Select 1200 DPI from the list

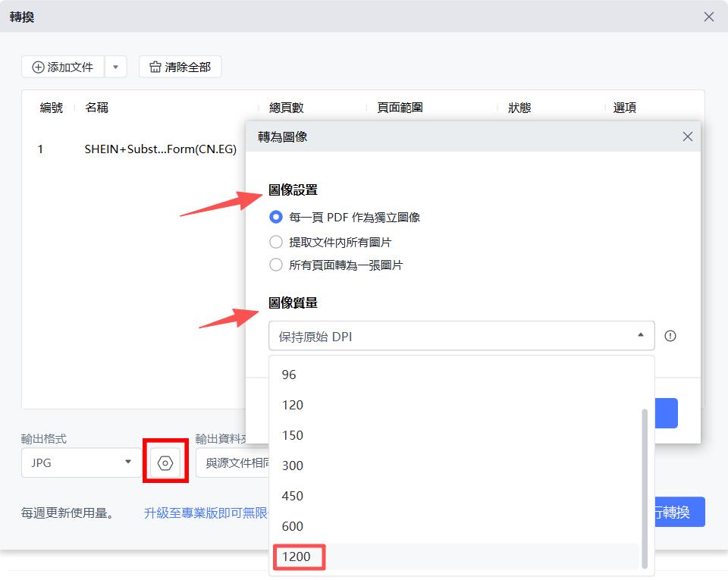pyautogui.click(x=297, y=556)
